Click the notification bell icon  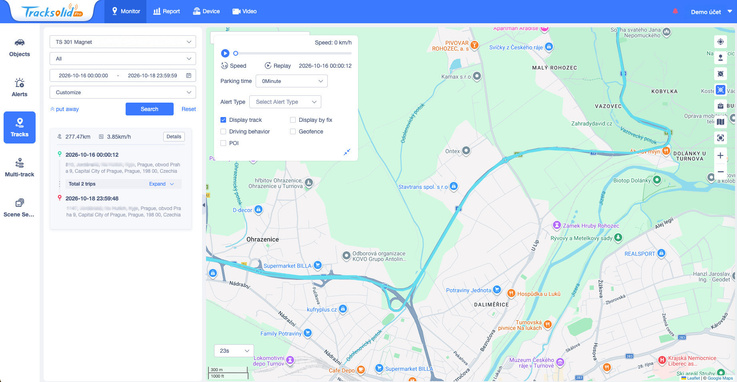coord(675,11)
